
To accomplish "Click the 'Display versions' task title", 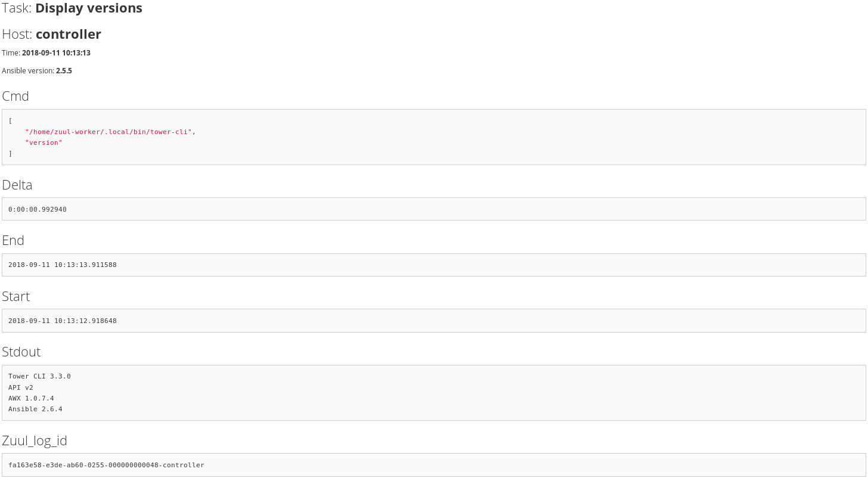I will click(x=89, y=8).
